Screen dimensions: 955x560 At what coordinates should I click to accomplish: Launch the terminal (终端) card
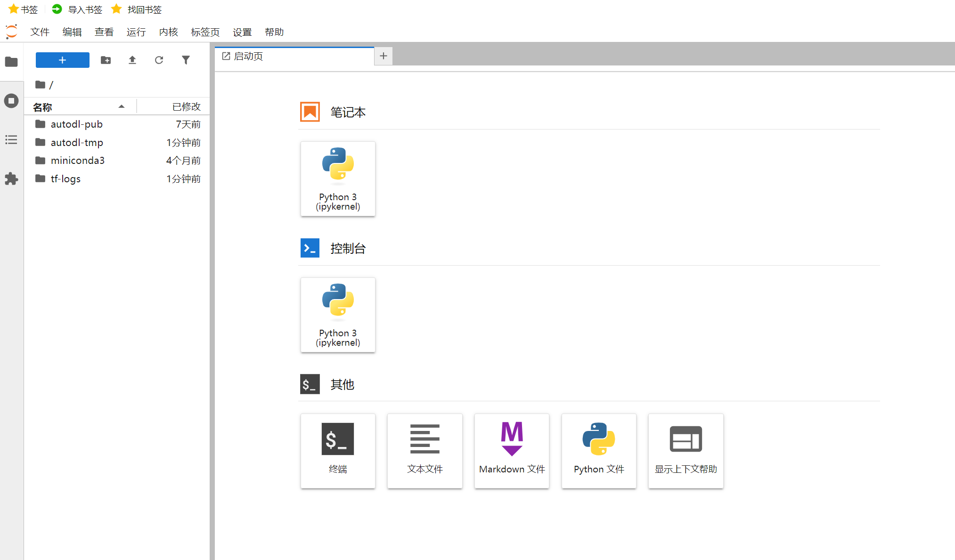click(x=338, y=451)
